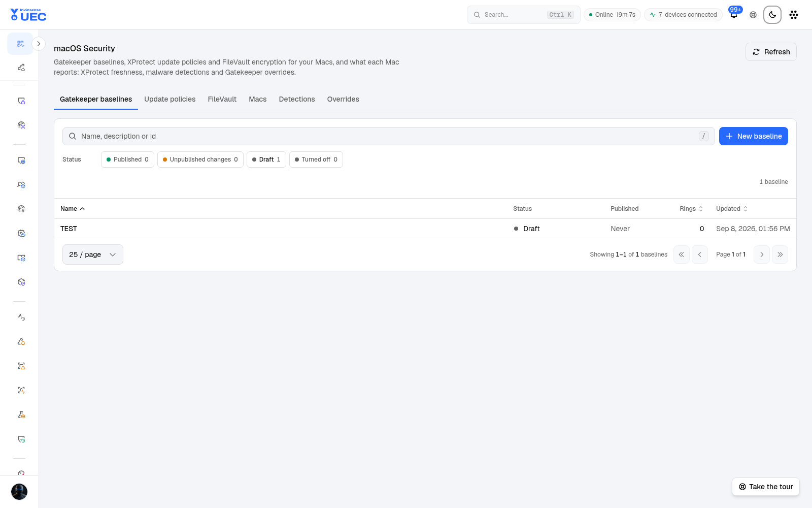
Task: Open the user avatar at sidebar bottom
Action: click(x=19, y=492)
